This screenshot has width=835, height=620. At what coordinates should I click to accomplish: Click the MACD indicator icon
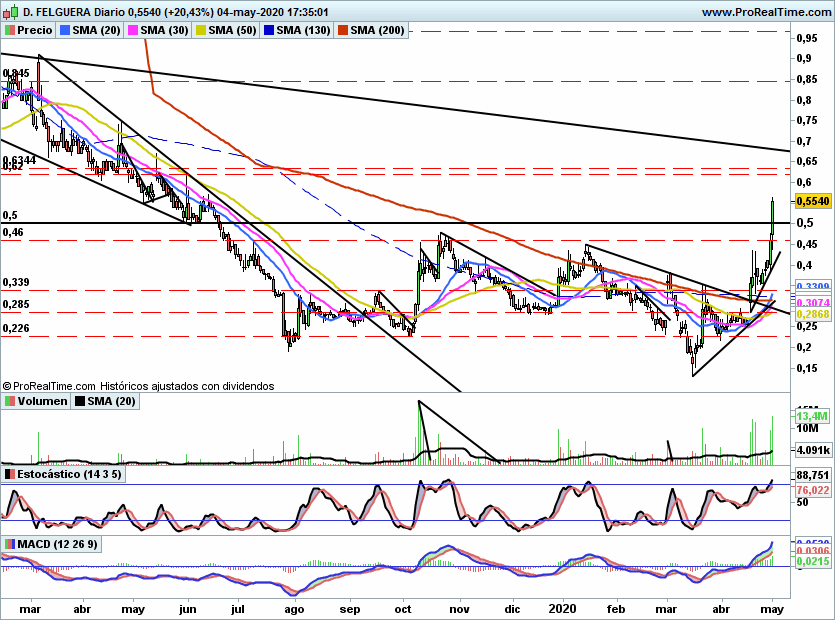pyautogui.click(x=10, y=543)
